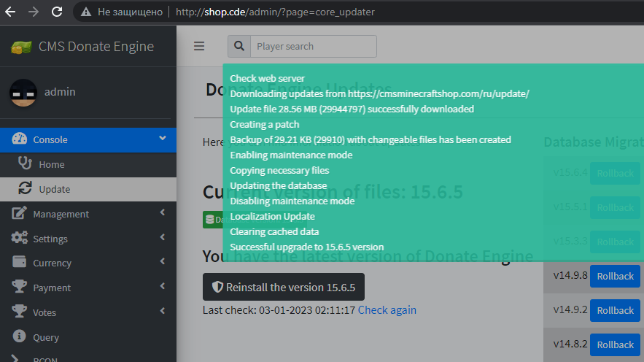644x362 pixels.
Task: Open the Query info item
Action: tap(46, 337)
